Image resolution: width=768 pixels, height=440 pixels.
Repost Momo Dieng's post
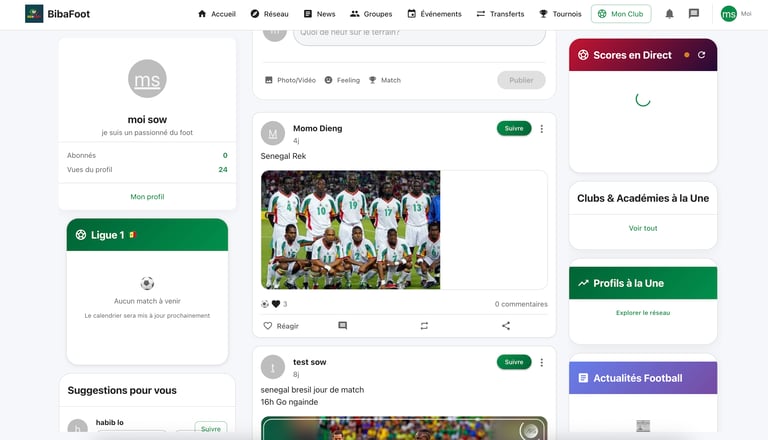click(424, 326)
